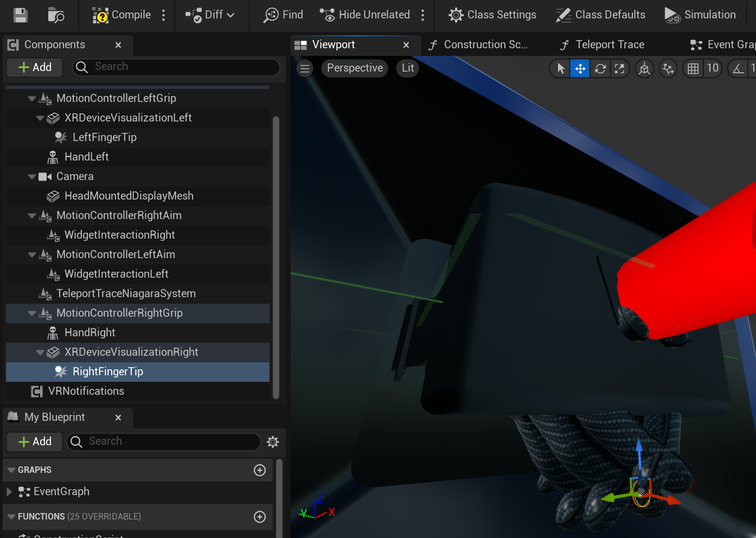Select the WidgetInteractionLeft component
Image resolution: width=756 pixels, height=538 pixels.
(x=116, y=274)
